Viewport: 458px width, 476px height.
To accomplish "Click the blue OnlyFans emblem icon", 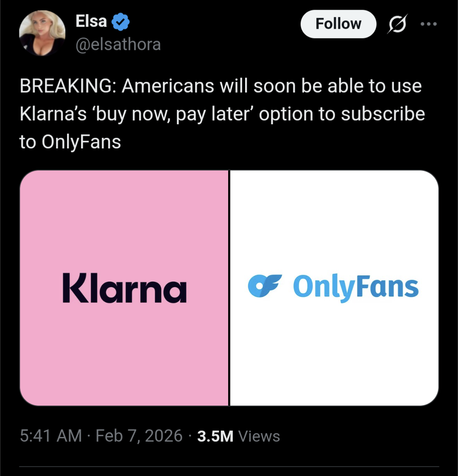I will pos(265,285).
